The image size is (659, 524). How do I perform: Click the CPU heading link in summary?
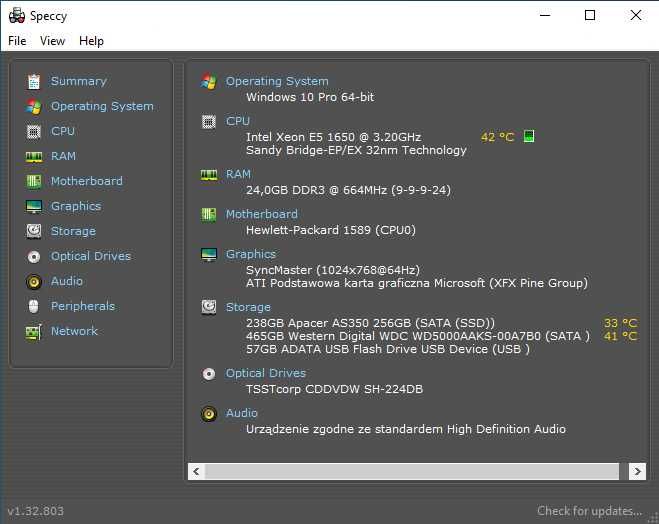tap(238, 121)
